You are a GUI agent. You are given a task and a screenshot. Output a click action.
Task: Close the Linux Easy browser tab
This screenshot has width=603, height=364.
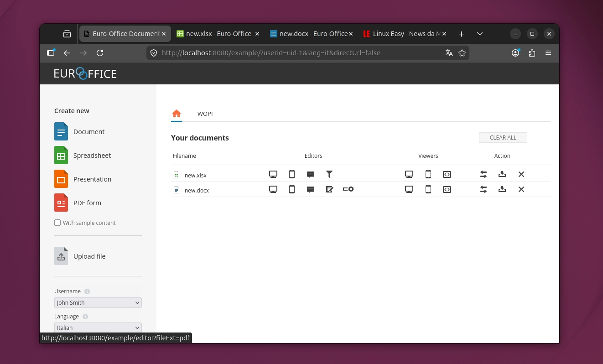tap(444, 34)
